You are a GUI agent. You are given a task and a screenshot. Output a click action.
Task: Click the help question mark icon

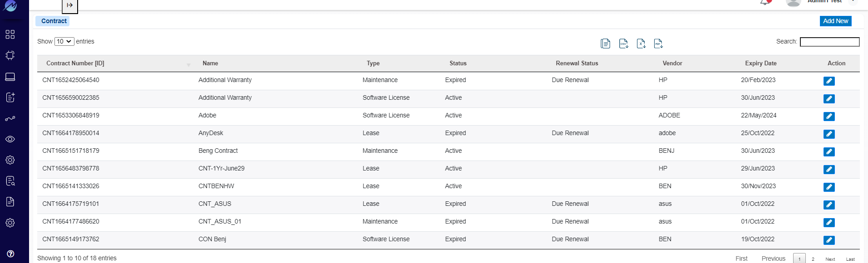tap(10, 254)
